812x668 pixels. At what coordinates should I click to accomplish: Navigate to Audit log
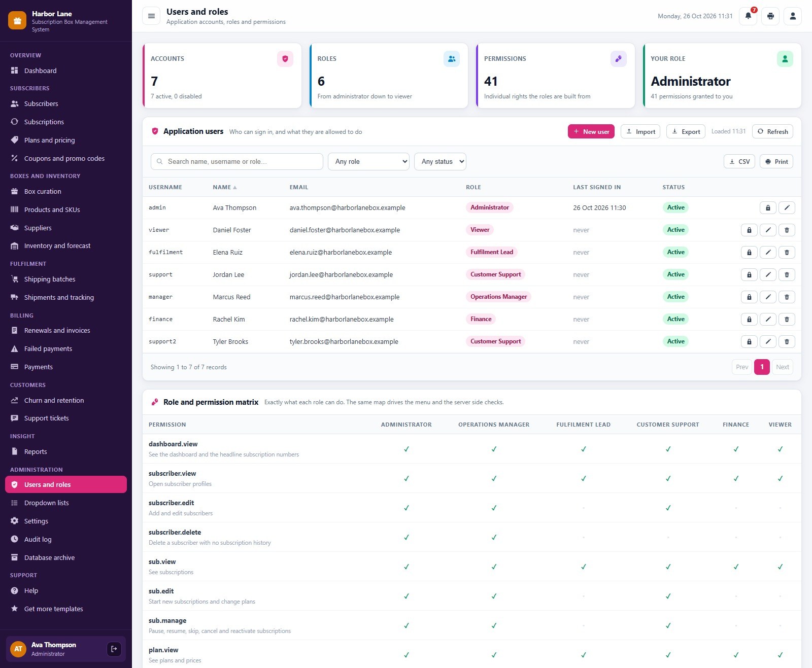(x=66, y=539)
